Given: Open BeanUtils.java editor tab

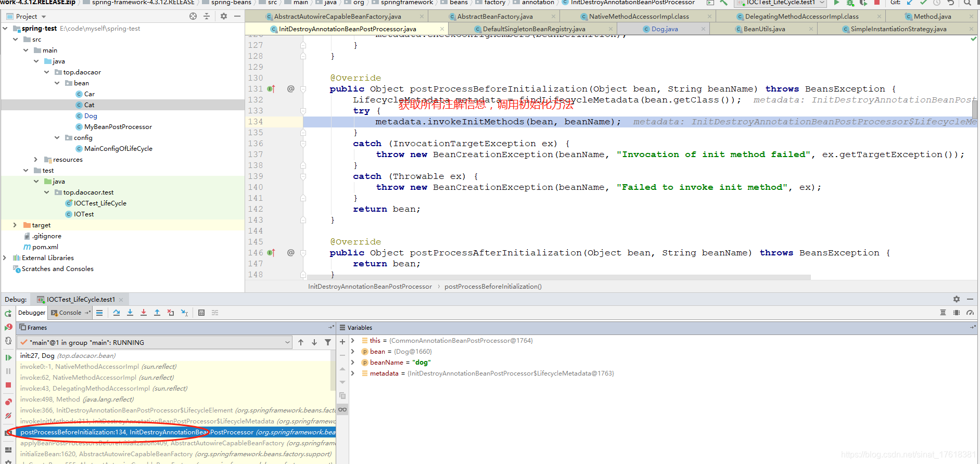Looking at the screenshot, I should click(764, 29).
